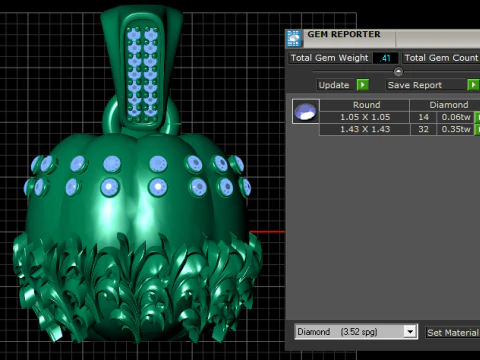Collapse panel using the round arrow handle
The width and height of the screenshot is (480, 360).
[398, 71]
